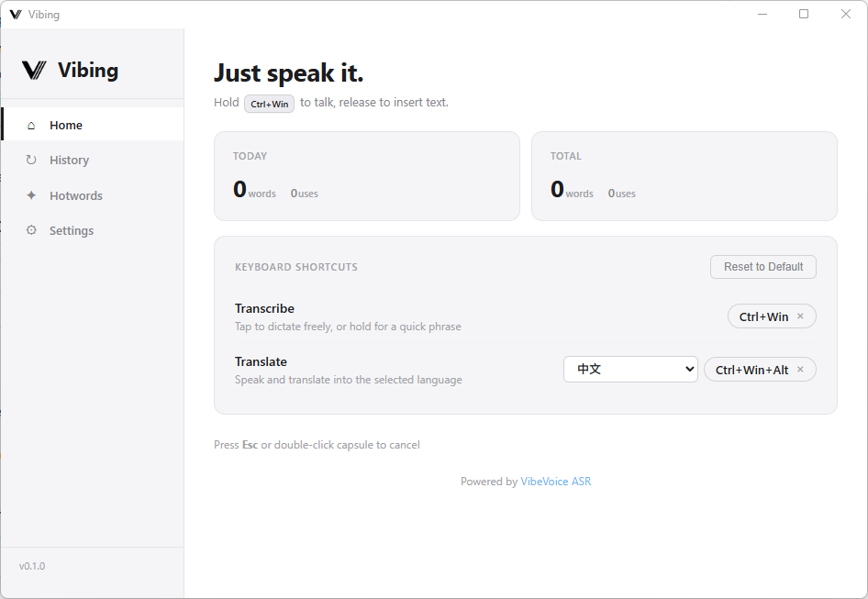This screenshot has height=599, width=868.
Task: Click the Ctrl+Win key badge under heading
Action: click(269, 104)
